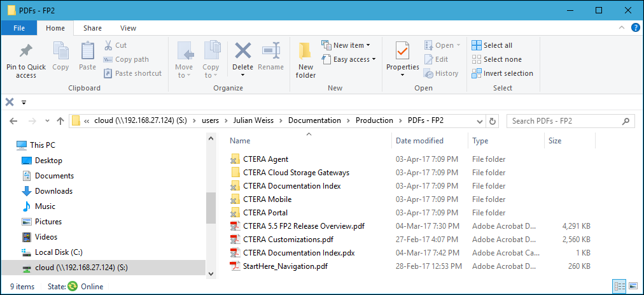Viewport: 644px width, 295px height.
Task: Click the sync state Online icon
Action: (73, 286)
